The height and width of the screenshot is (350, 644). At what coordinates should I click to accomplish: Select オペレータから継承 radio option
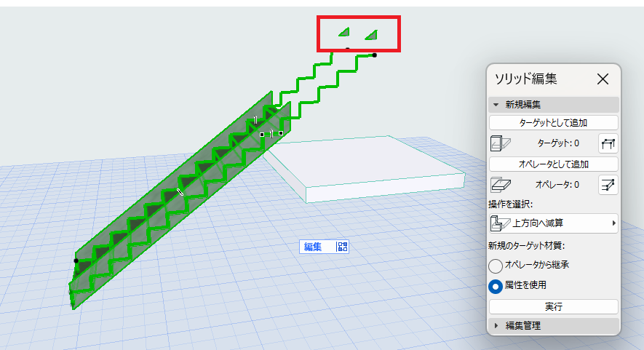(496, 266)
